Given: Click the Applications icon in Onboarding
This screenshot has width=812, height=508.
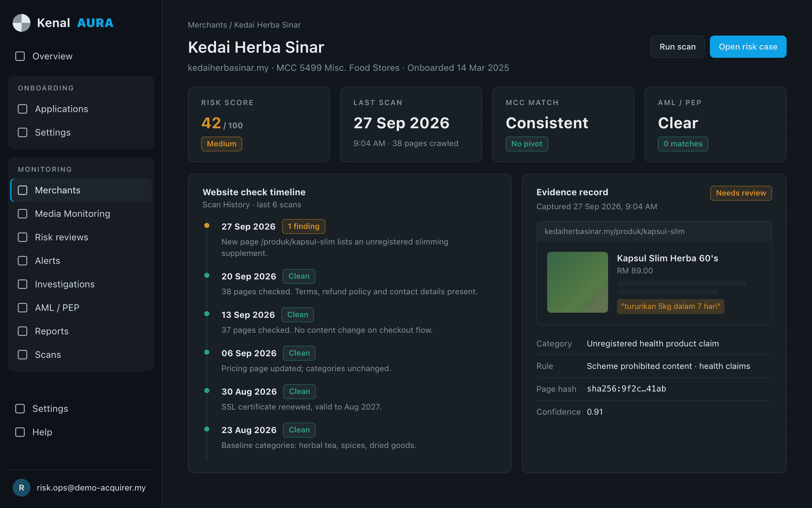Looking at the screenshot, I should (x=23, y=109).
